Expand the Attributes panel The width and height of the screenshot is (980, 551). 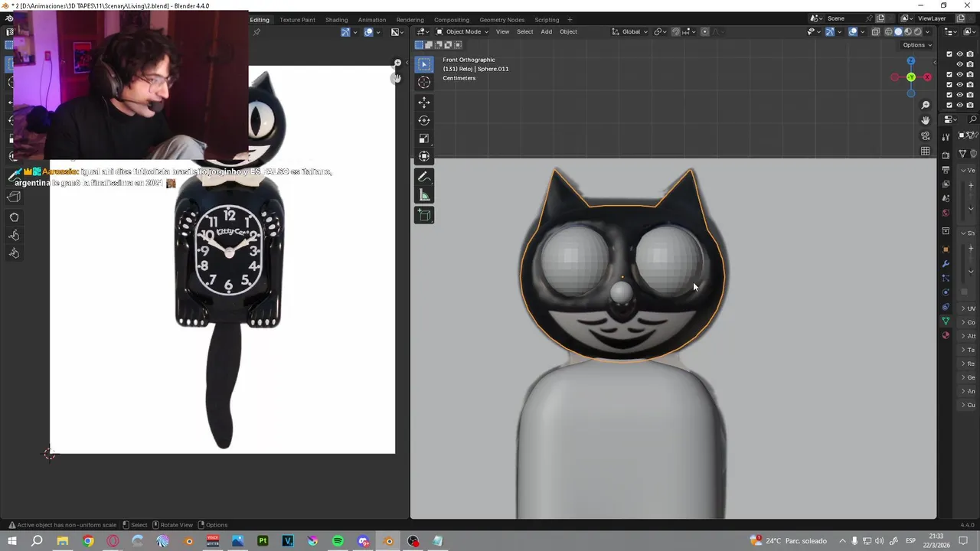tap(969, 336)
